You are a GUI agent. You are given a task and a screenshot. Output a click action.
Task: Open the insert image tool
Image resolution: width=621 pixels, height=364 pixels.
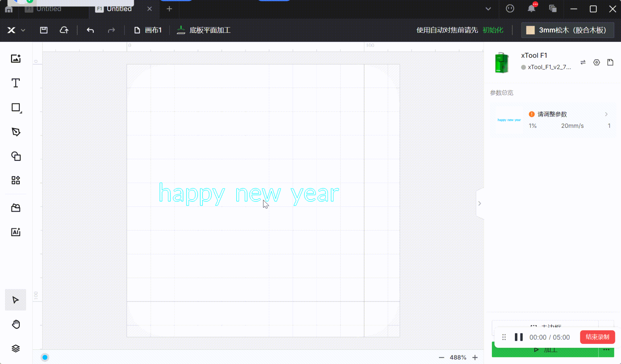[16, 59]
